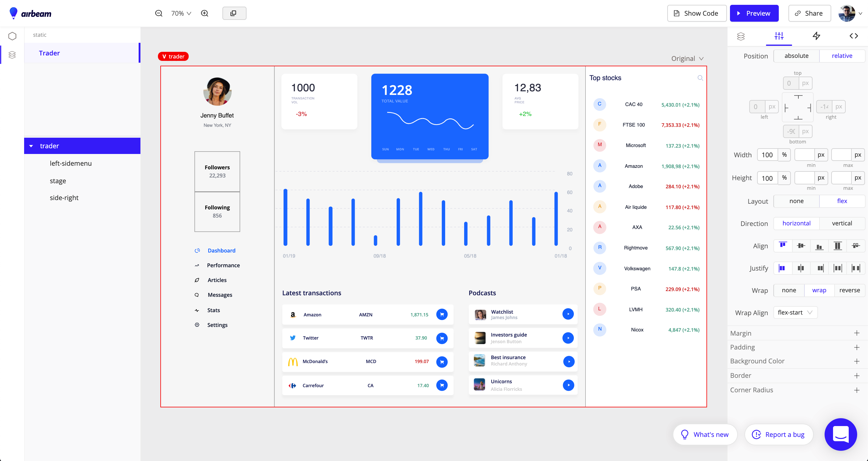Add a Background Color with the plus control
The height and width of the screenshot is (461, 868).
pyautogui.click(x=857, y=361)
